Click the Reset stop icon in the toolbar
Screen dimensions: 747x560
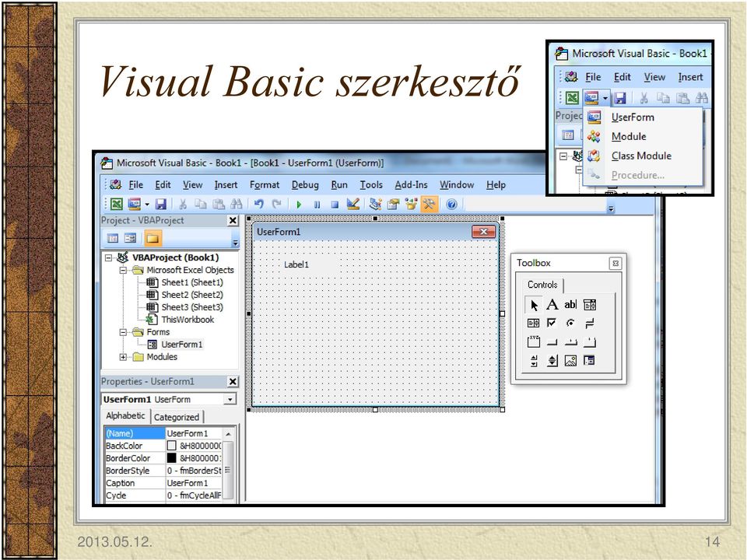pyautogui.click(x=335, y=205)
